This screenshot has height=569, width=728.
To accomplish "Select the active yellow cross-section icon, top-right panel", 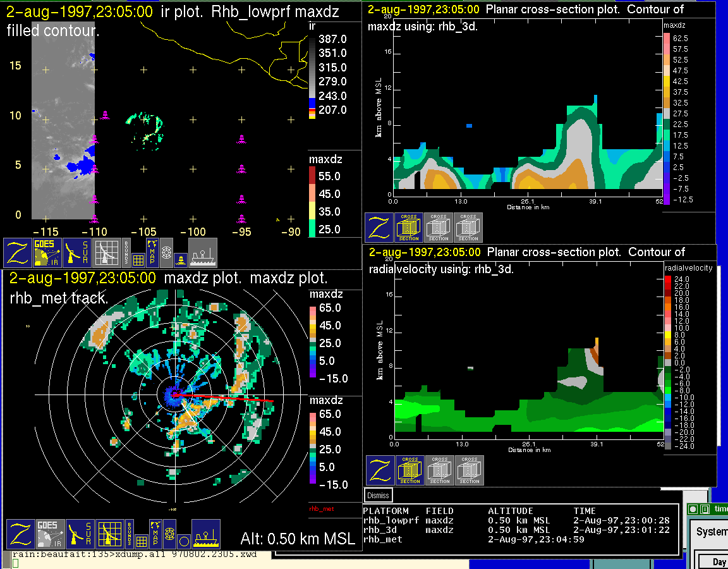I will [x=409, y=228].
